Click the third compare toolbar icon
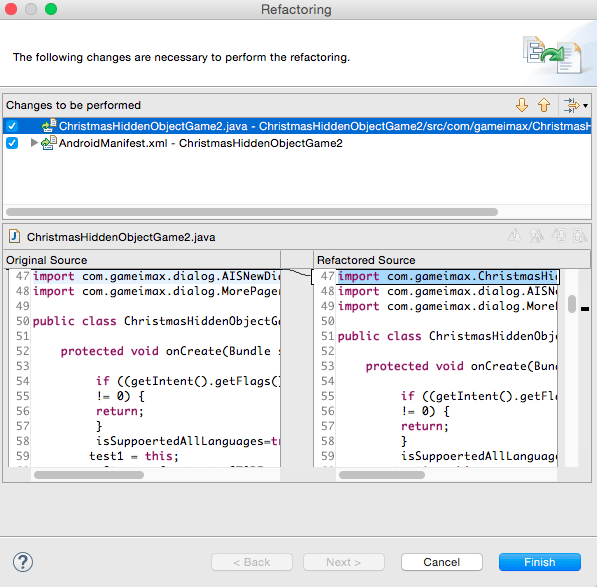Image resolution: width=597 pixels, height=587 pixels. [x=559, y=236]
